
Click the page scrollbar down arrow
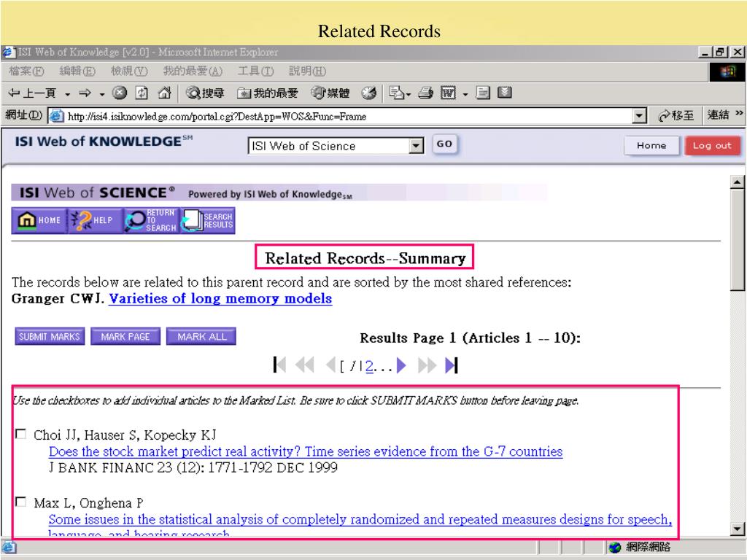point(737,528)
